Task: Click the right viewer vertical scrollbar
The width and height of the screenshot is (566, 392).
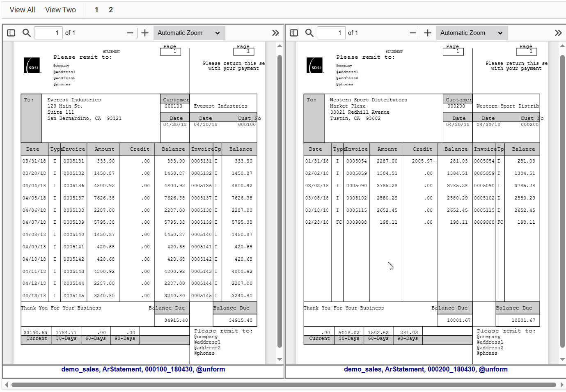Action: click(562, 201)
